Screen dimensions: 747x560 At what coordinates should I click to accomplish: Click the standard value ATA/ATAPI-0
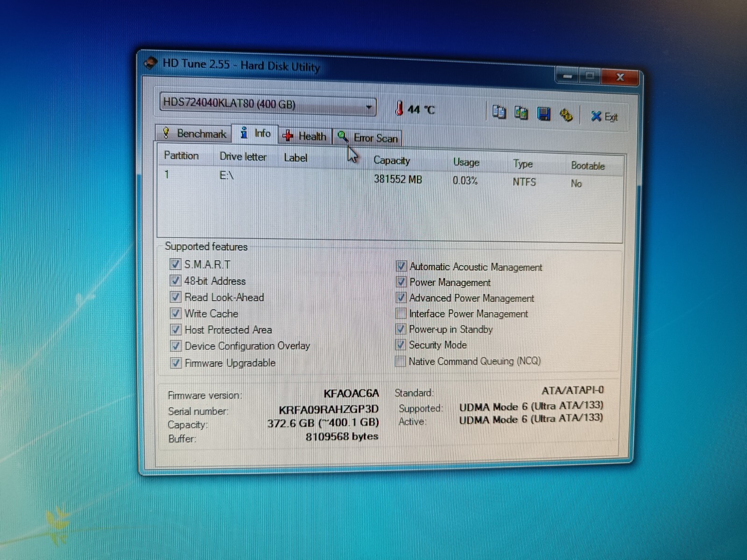(x=572, y=390)
